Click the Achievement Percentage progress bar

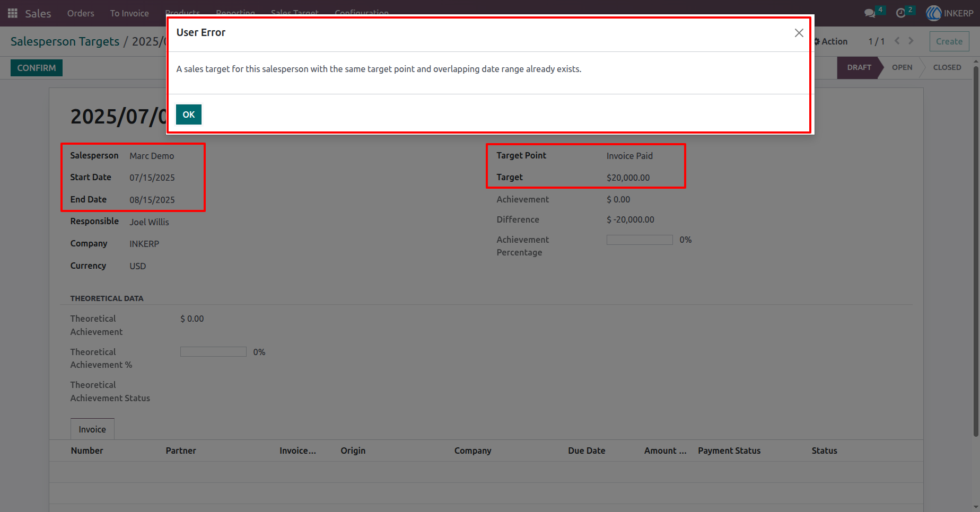tap(640, 240)
